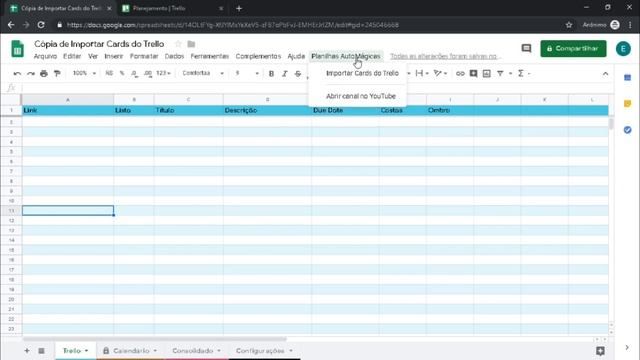This screenshot has height=360, width=640.
Task: Open Consolidado tab dropdown arrow
Action: click(219, 351)
